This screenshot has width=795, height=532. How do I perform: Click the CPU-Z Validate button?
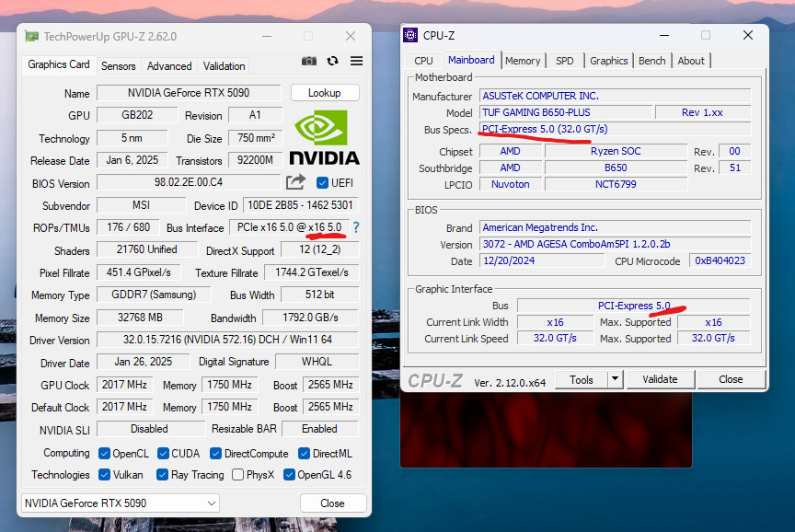tap(660, 379)
